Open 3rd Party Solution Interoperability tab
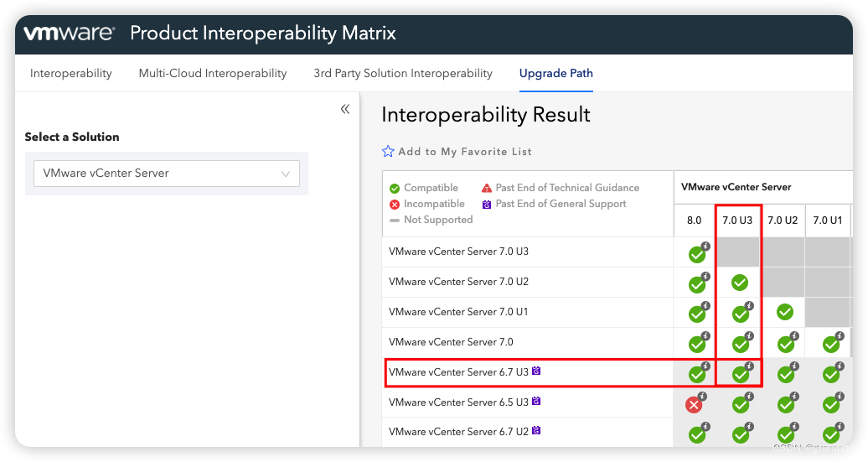The image size is (868, 462). click(x=403, y=73)
